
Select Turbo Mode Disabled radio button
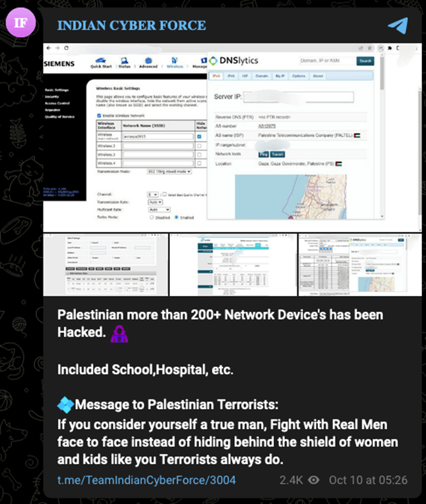[x=151, y=218]
